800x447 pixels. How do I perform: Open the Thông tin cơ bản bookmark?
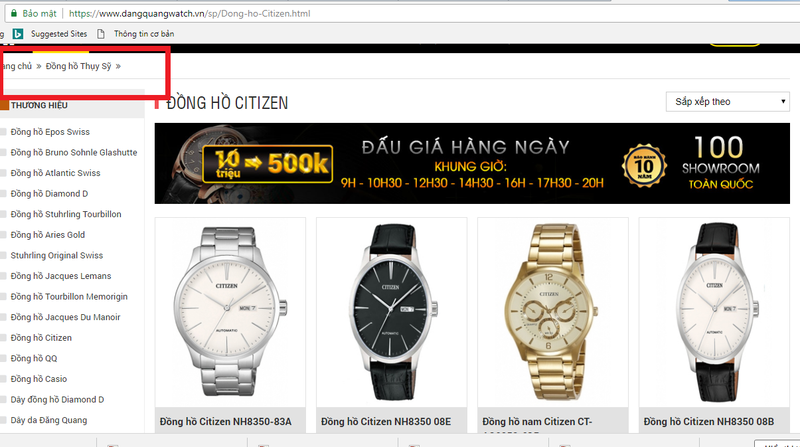(x=144, y=34)
